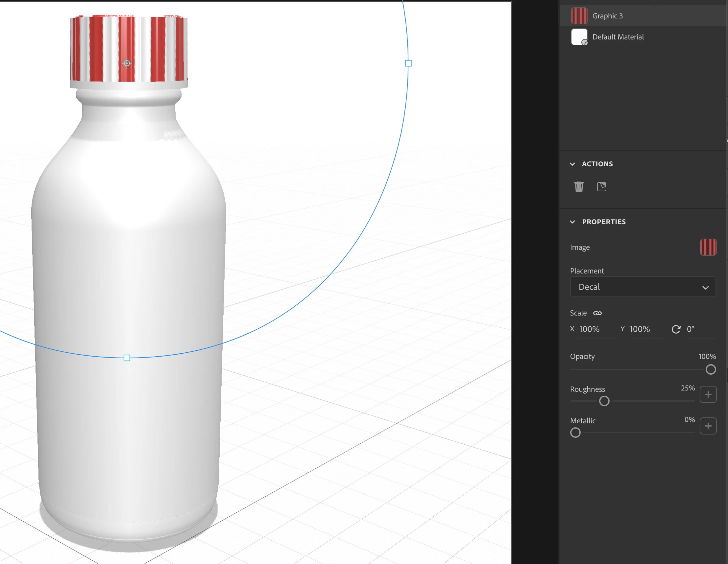Image resolution: width=728 pixels, height=564 pixels.
Task: Click the decal's bottom square resize handle
Action: point(127,358)
